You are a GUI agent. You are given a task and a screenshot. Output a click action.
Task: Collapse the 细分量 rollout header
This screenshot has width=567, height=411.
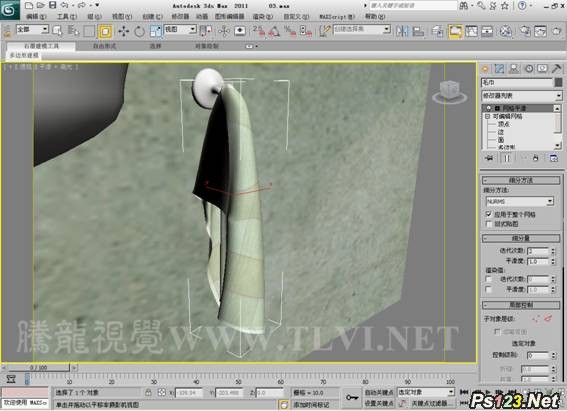521,238
